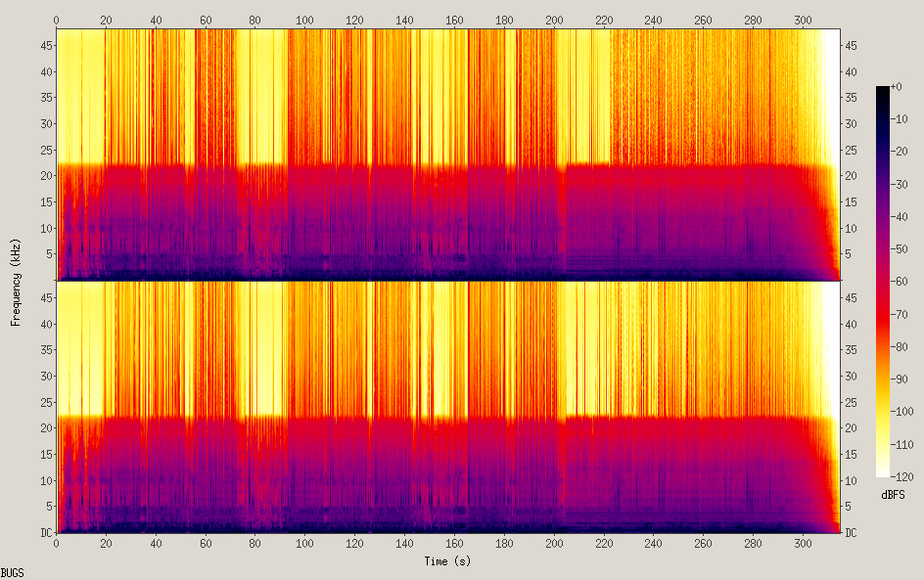Select the "-90" value on the dBFS scale

[899, 379]
